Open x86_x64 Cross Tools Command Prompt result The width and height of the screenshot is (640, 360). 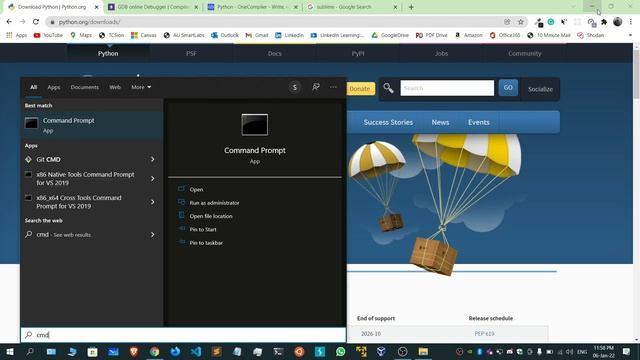(x=79, y=202)
